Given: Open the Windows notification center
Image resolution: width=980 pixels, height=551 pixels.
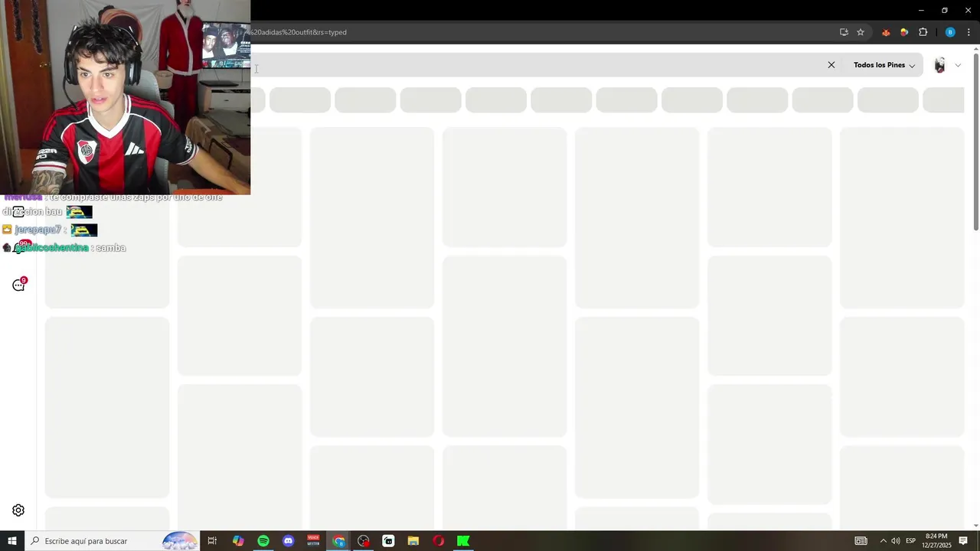Looking at the screenshot, I should pyautogui.click(x=963, y=541).
